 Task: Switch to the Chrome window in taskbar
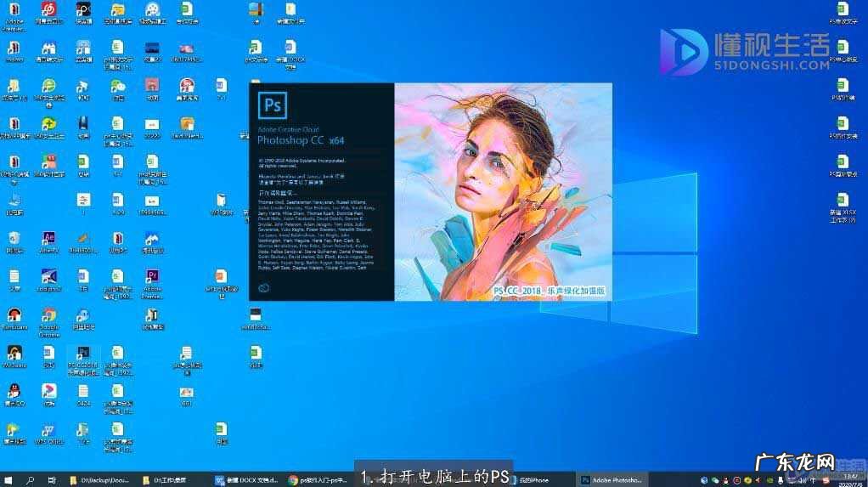[x=318, y=480]
